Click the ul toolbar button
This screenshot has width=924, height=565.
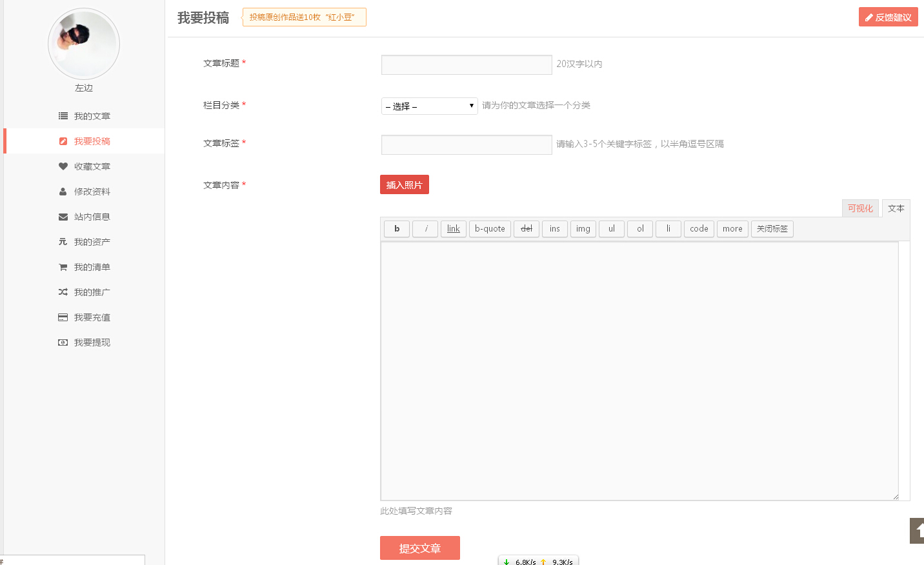tap(612, 229)
